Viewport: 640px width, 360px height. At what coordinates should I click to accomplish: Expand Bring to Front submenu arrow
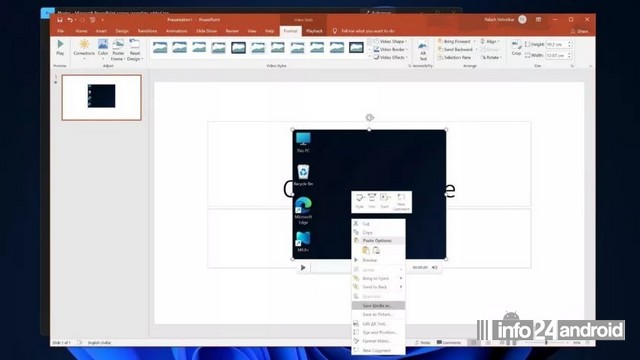[x=401, y=278]
